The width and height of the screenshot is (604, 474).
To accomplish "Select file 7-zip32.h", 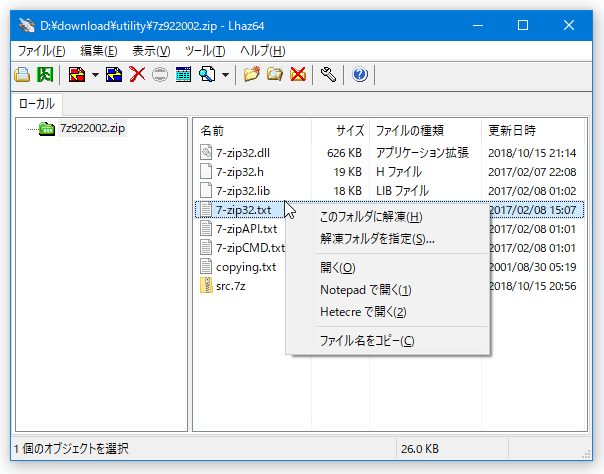I will point(240,172).
